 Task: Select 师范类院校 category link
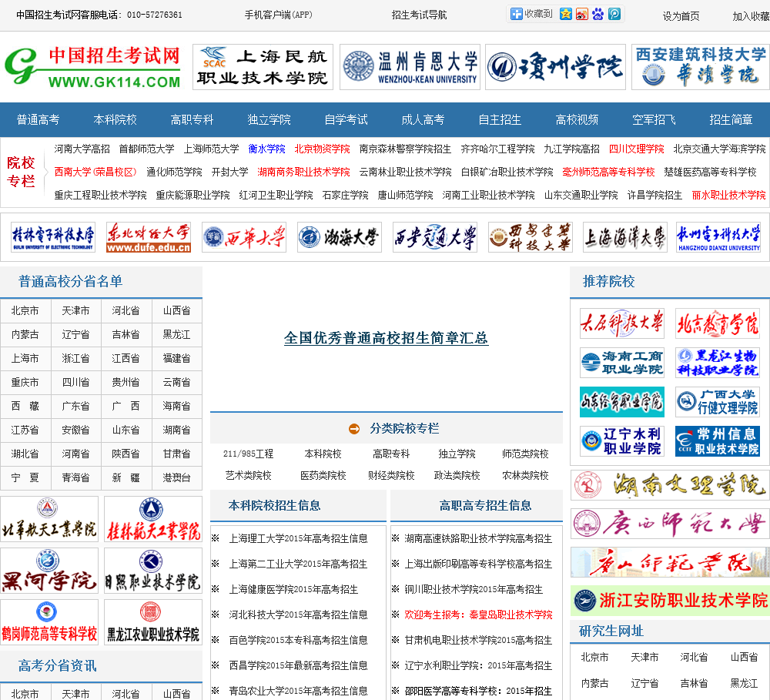tap(525, 454)
